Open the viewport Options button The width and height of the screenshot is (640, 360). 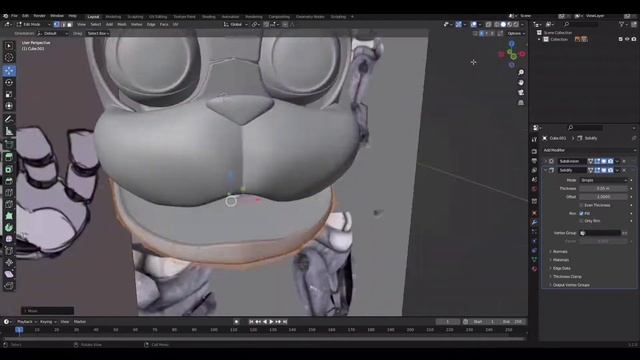(516, 33)
